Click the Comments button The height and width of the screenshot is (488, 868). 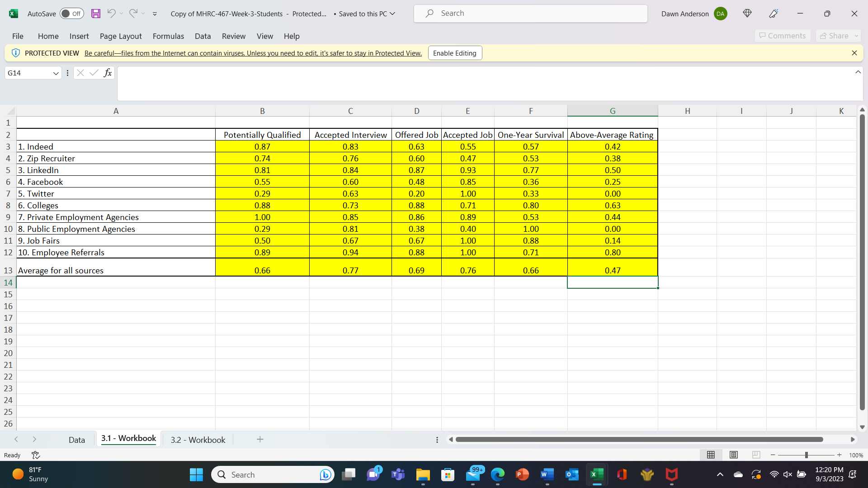pos(783,36)
